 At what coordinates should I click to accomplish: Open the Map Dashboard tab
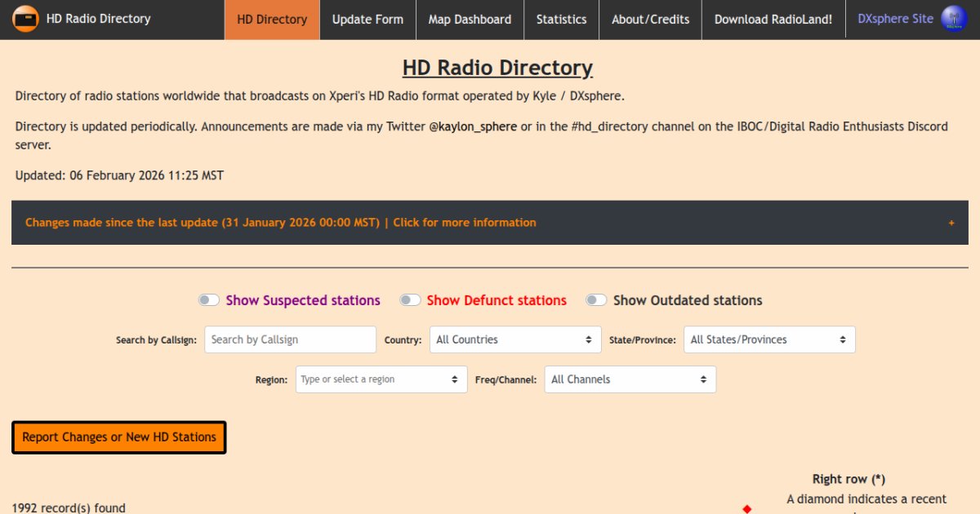coord(470,20)
